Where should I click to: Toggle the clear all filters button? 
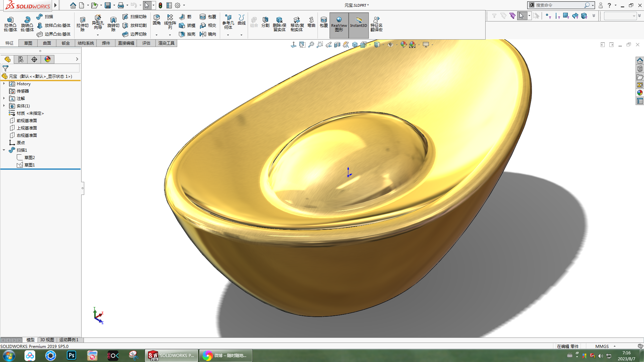(x=503, y=16)
